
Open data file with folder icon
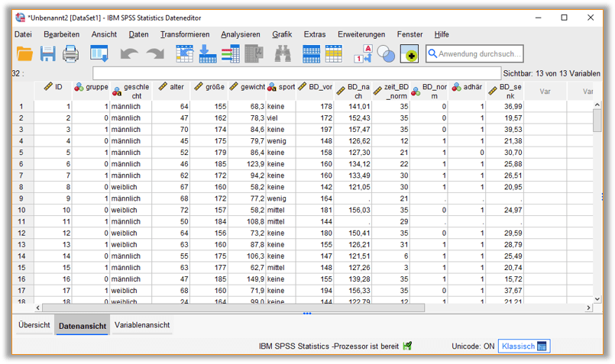(24, 53)
